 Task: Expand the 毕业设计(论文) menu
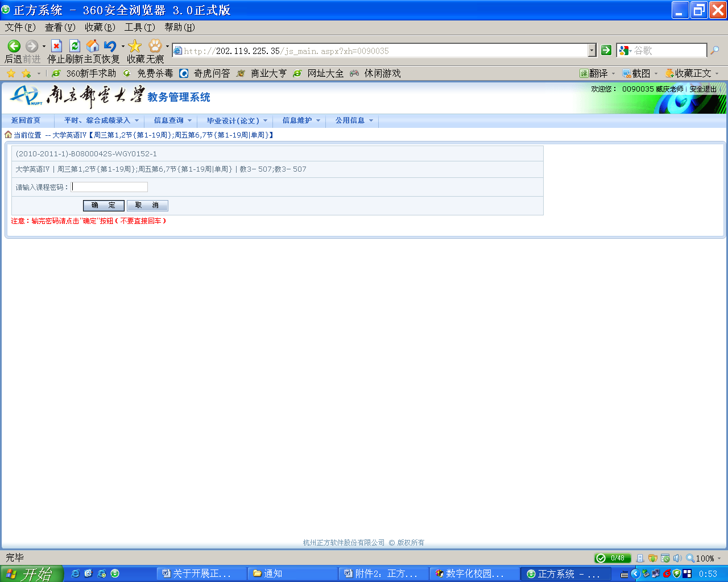click(237, 120)
